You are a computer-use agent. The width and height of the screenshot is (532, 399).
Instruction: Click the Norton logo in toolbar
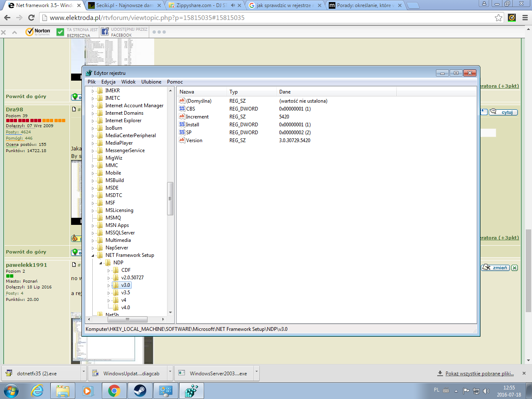click(x=38, y=32)
